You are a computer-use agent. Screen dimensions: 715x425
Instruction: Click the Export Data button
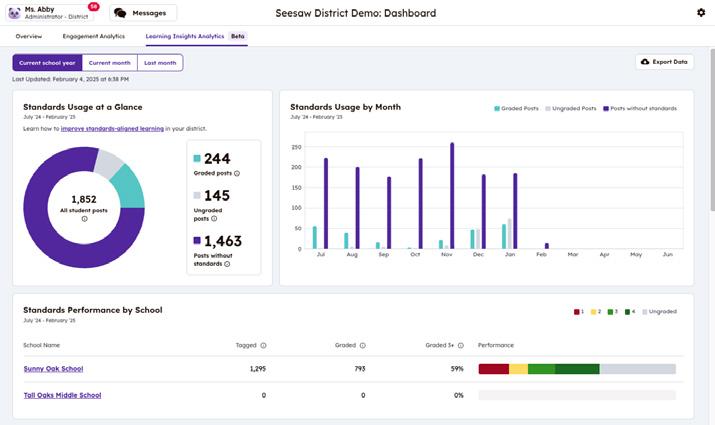tap(665, 62)
